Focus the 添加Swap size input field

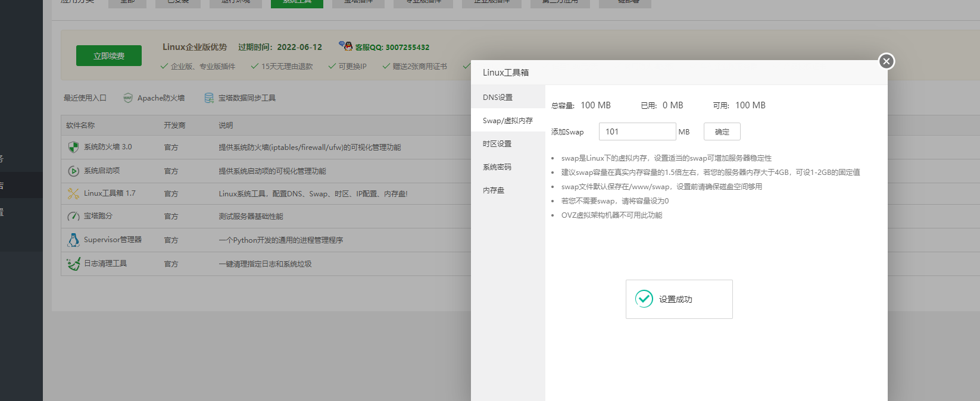tap(637, 131)
